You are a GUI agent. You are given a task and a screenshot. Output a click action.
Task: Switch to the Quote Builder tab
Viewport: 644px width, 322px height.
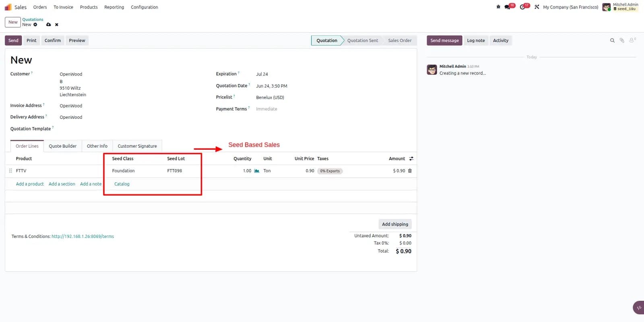pos(63,146)
